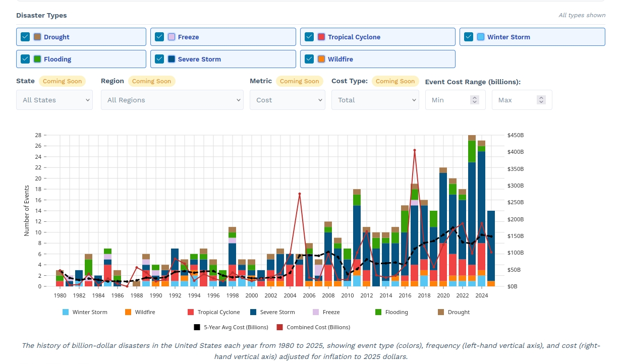Click Combined Cost legend marker
The height and width of the screenshot is (364, 623).
coord(279,327)
